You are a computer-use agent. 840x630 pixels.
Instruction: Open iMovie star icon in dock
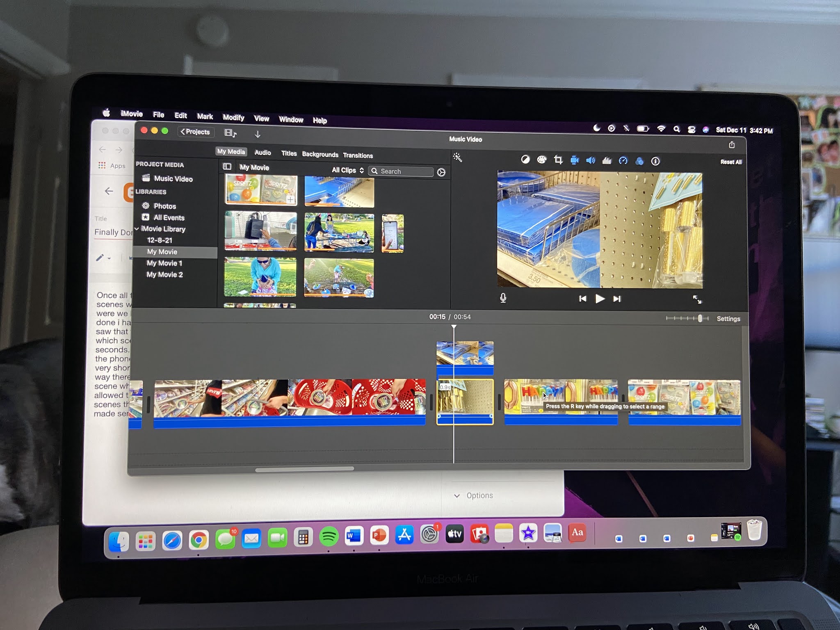[528, 533]
